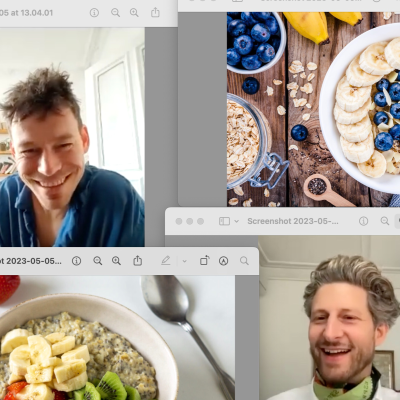
Task: Zoom out in the Screenshot 2023-05 window
Action: (385, 221)
